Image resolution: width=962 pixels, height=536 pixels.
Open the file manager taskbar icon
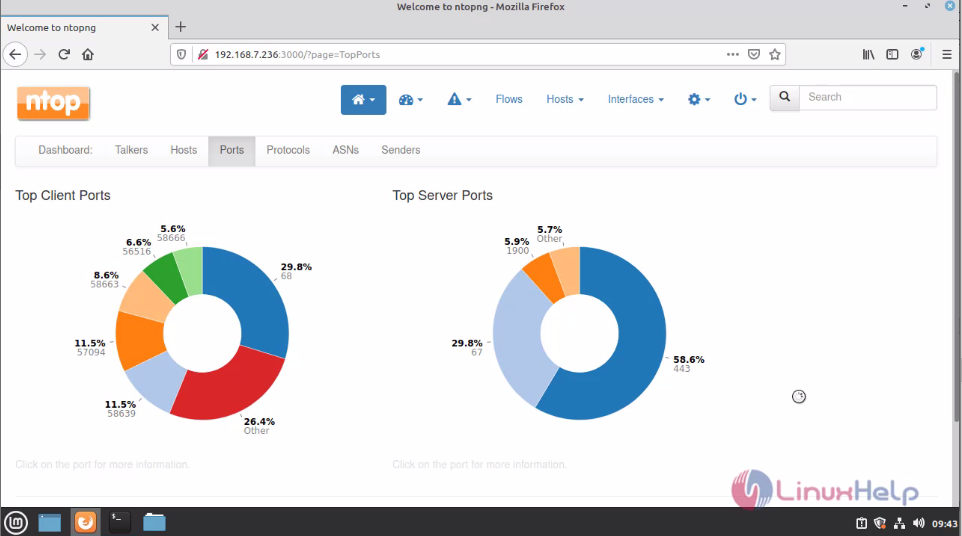pos(154,523)
